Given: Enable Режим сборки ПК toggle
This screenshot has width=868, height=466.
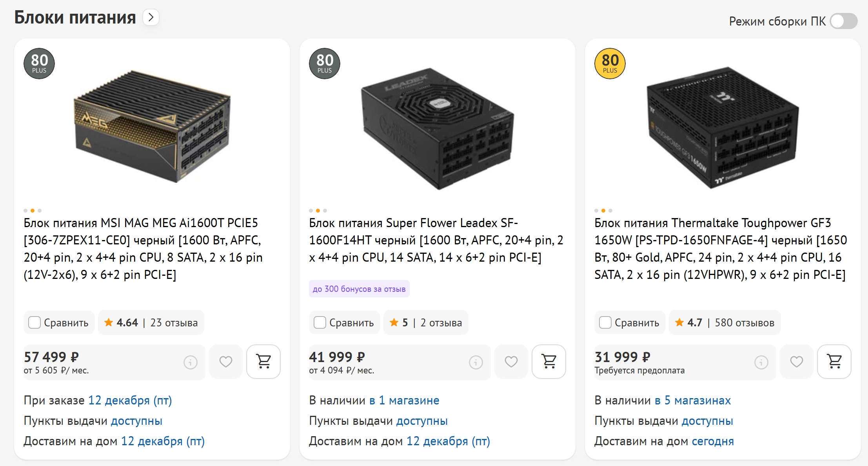Looking at the screenshot, I should [844, 21].
